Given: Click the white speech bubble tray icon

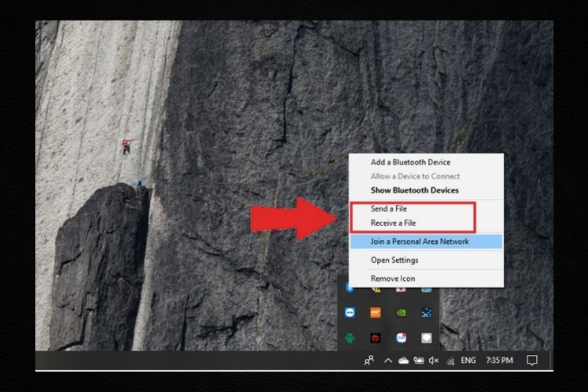Looking at the screenshot, I should [426, 338].
